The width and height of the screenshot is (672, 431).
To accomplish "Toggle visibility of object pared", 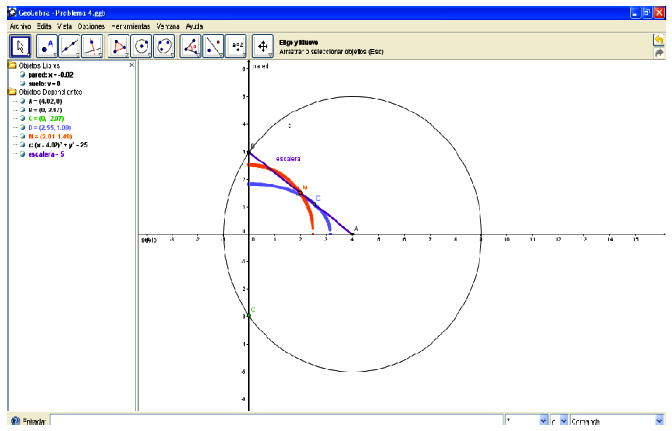I will click(x=22, y=73).
